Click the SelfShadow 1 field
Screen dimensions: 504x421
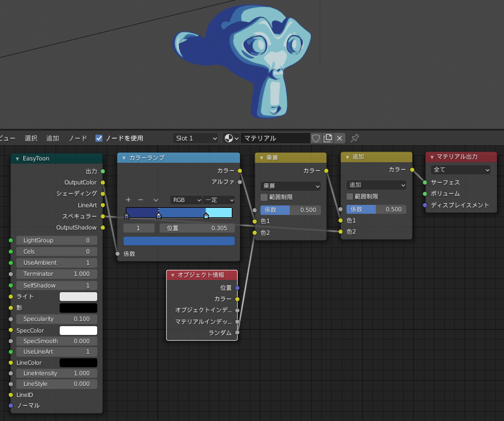click(x=57, y=285)
